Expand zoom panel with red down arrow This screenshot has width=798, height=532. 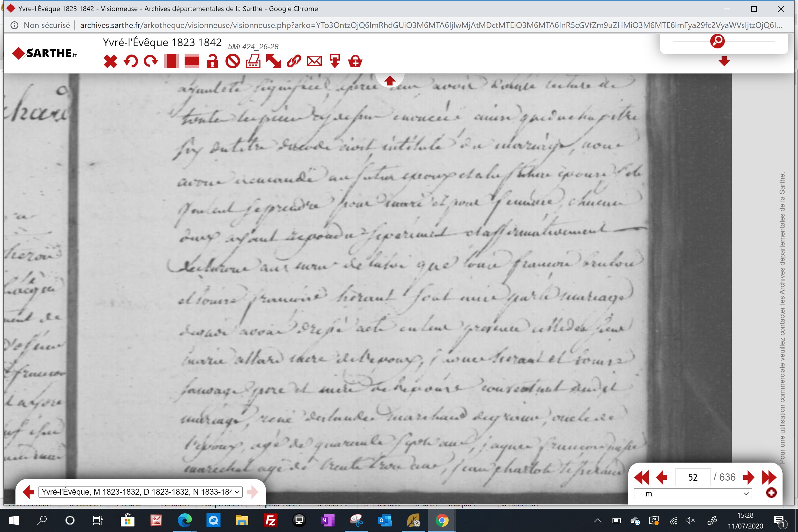coord(724,61)
